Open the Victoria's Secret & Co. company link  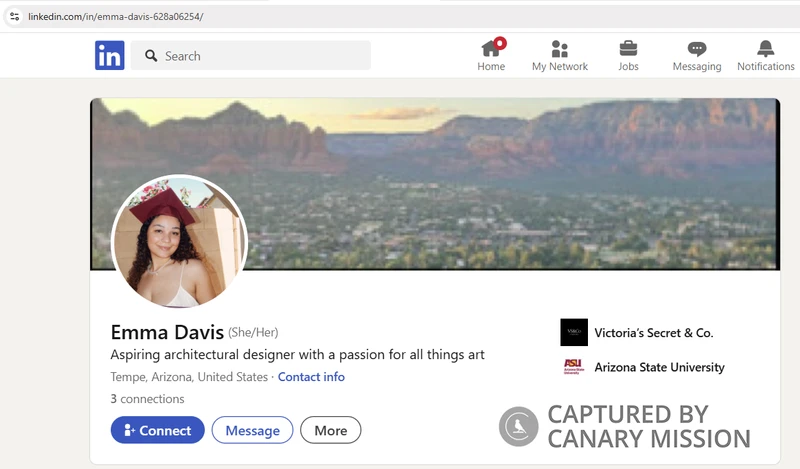coord(654,333)
